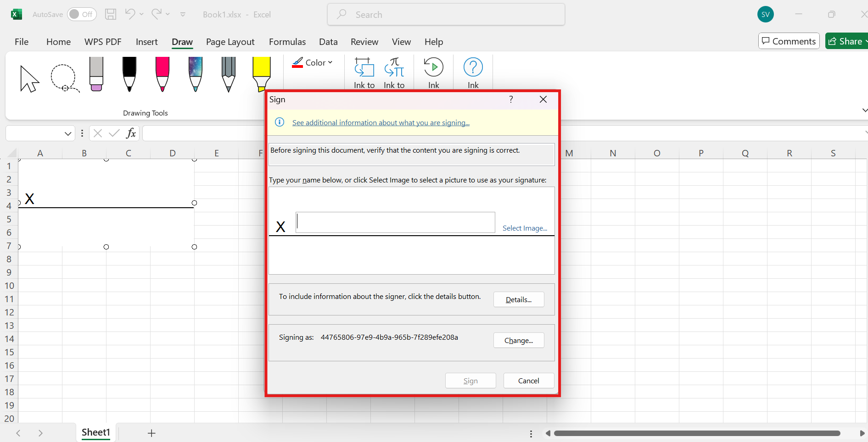Undo the last action
The width and height of the screenshot is (868, 442).
(x=130, y=14)
